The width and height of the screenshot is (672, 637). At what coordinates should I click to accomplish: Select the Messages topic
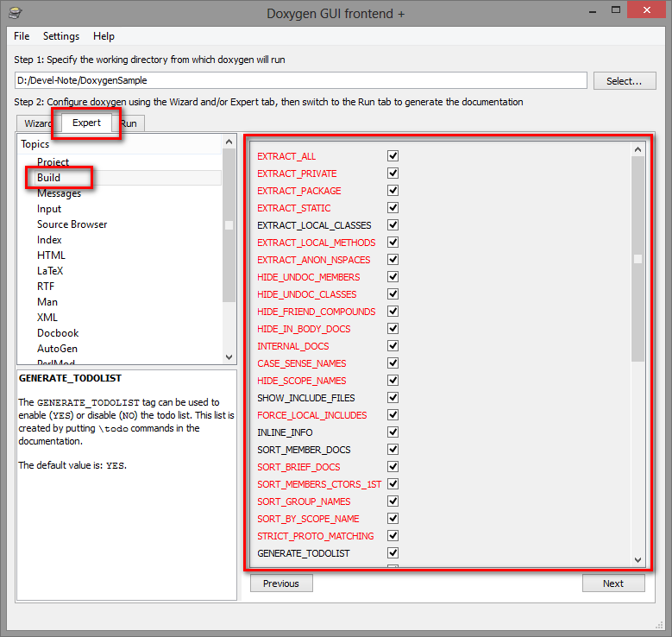(x=60, y=193)
